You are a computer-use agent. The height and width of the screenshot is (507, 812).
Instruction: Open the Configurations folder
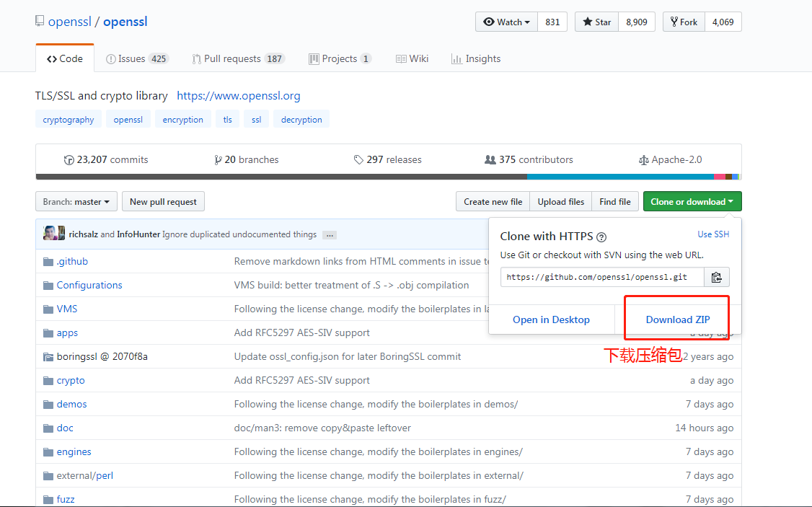click(89, 286)
